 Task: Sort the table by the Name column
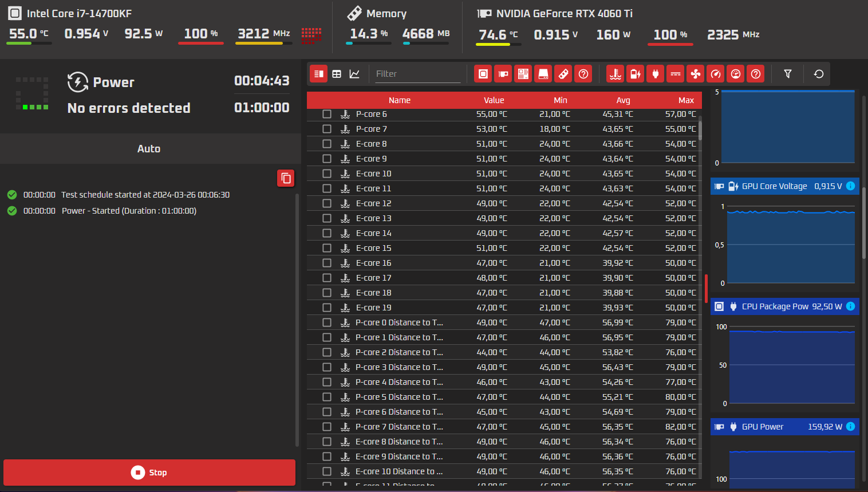pyautogui.click(x=400, y=100)
